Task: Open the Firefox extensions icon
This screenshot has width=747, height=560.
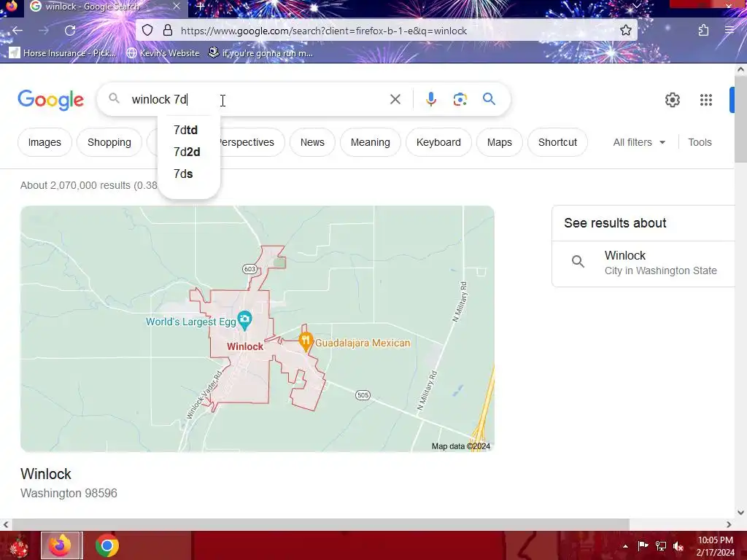Action: tap(703, 31)
